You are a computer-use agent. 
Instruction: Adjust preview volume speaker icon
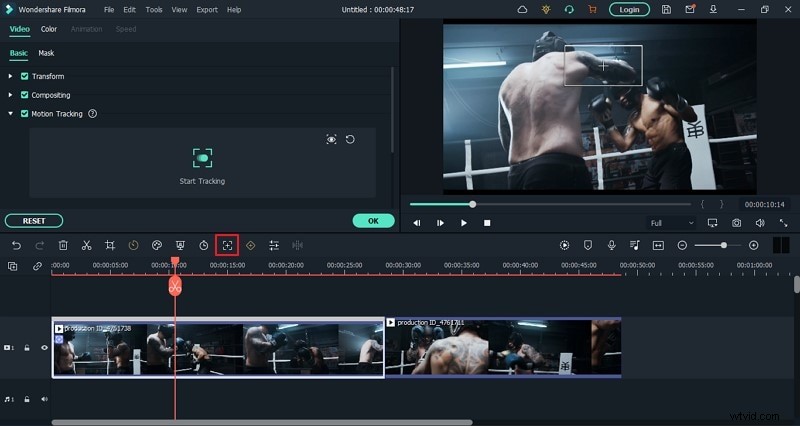tap(760, 223)
